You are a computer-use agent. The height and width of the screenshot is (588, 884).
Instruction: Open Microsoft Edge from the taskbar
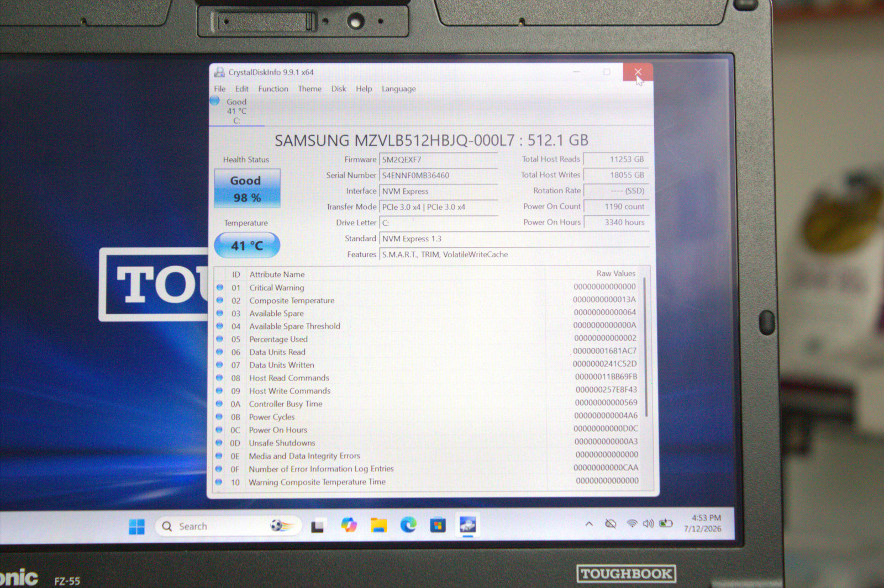(x=408, y=525)
